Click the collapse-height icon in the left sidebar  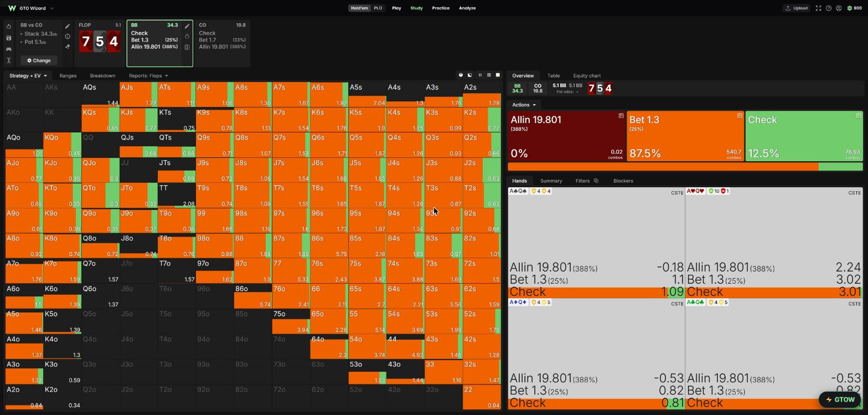[9, 60]
